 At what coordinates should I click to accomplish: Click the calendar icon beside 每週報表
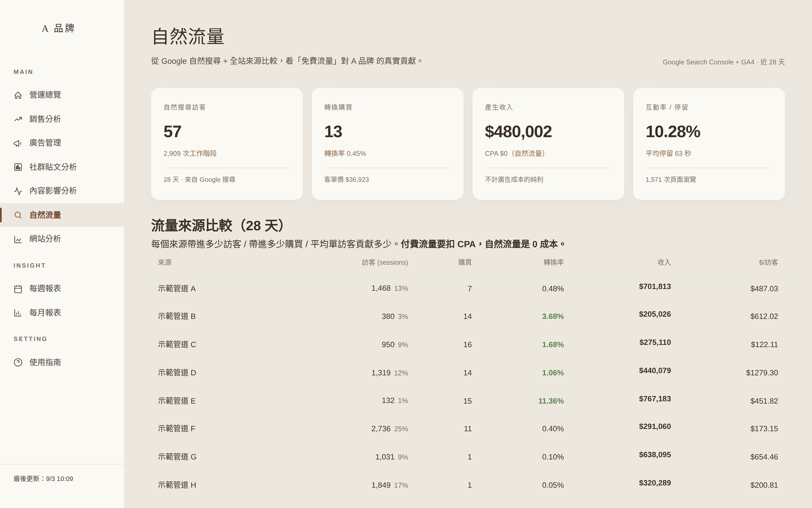click(x=18, y=289)
